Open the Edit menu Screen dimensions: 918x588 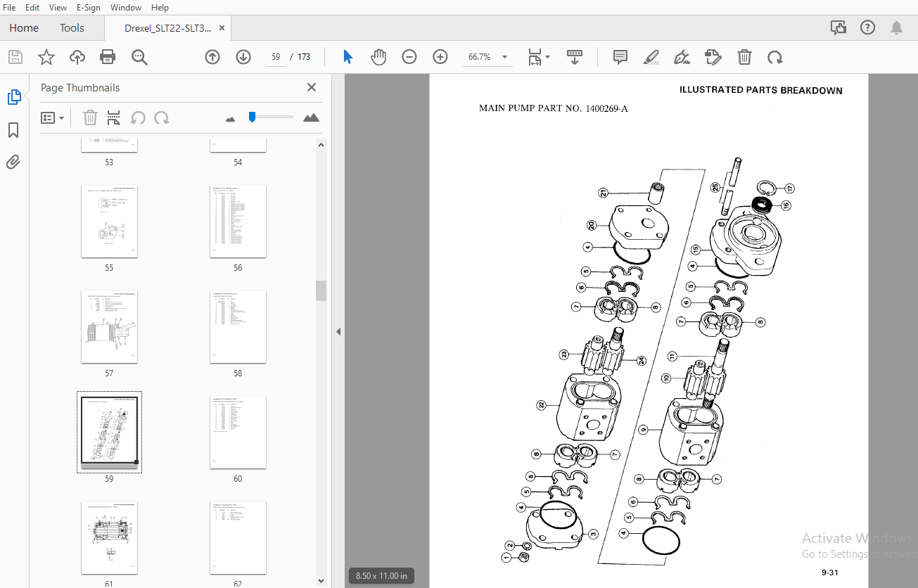coord(32,8)
